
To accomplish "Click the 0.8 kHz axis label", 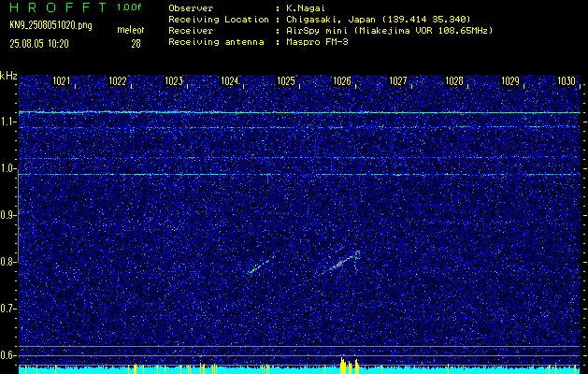I will click(x=7, y=262).
